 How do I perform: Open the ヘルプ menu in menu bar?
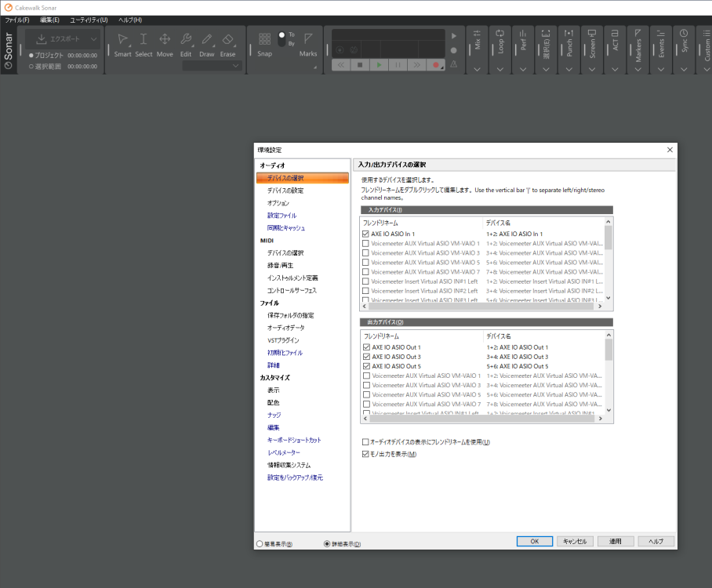click(130, 20)
